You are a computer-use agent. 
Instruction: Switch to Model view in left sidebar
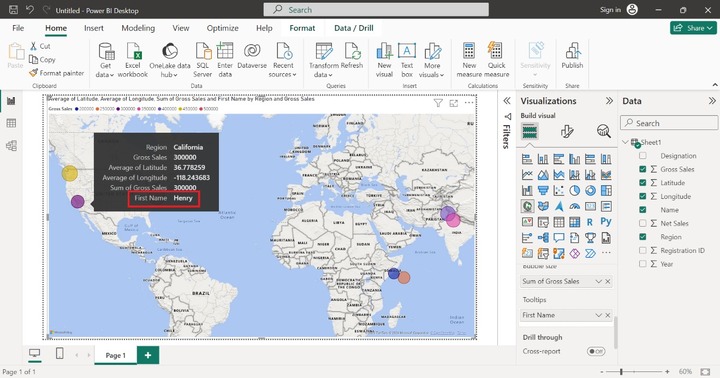click(x=11, y=146)
